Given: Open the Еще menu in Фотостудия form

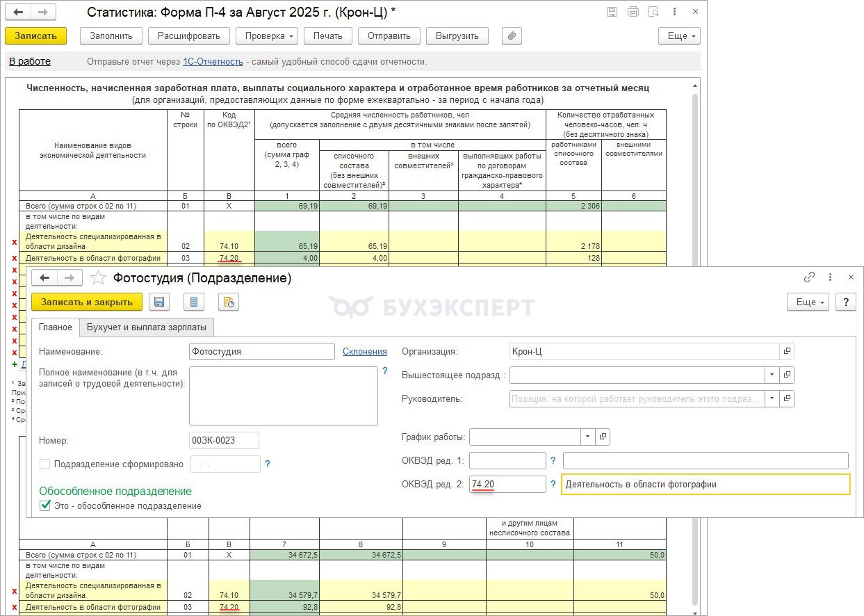Looking at the screenshot, I should pos(808,302).
